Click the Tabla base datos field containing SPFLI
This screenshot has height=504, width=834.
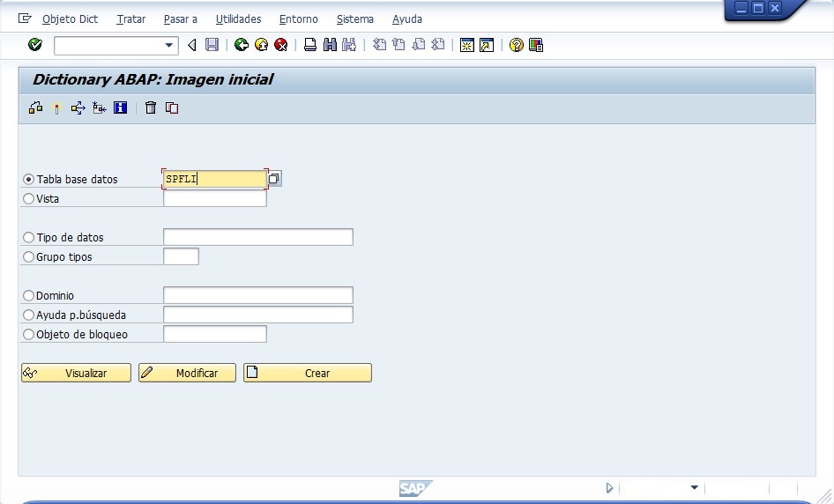pos(214,179)
